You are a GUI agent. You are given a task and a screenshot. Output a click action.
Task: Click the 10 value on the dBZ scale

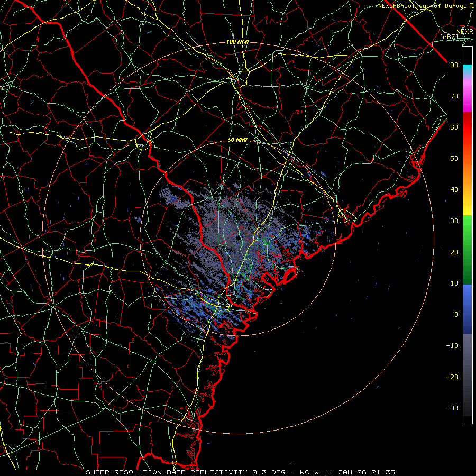[x=454, y=283]
